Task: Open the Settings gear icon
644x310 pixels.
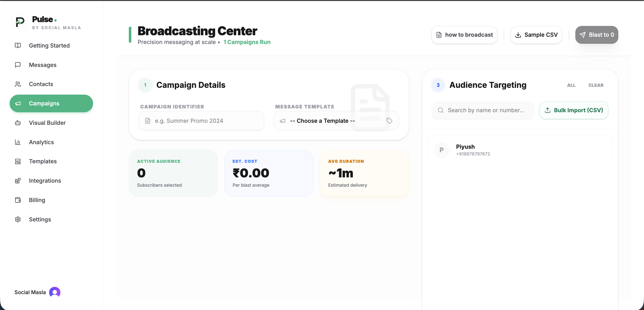Action: (18, 219)
